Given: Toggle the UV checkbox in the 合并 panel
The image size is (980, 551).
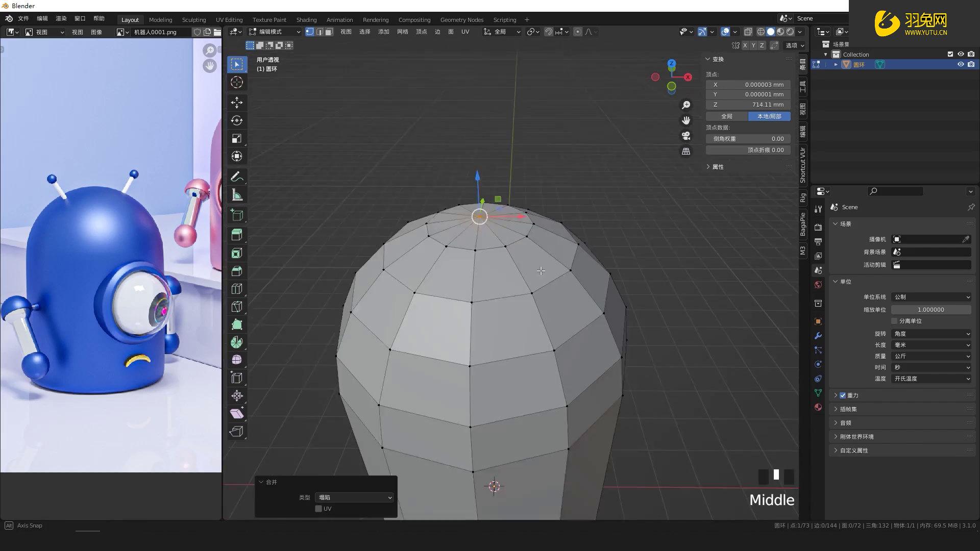Looking at the screenshot, I should (x=318, y=509).
